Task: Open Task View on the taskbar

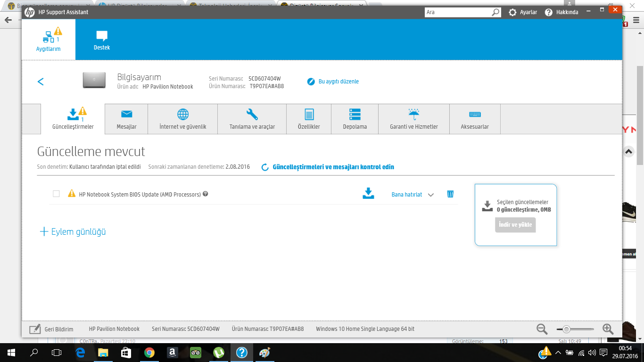Action: click(x=57, y=352)
